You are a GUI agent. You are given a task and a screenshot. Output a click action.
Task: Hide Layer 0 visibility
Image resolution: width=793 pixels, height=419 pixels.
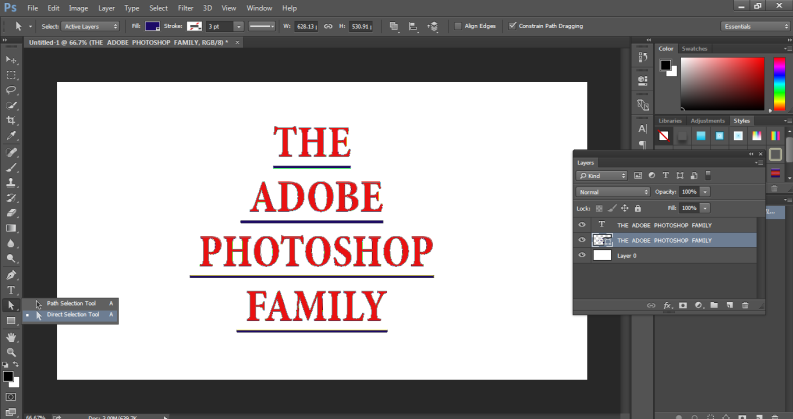click(x=582, y=255)
